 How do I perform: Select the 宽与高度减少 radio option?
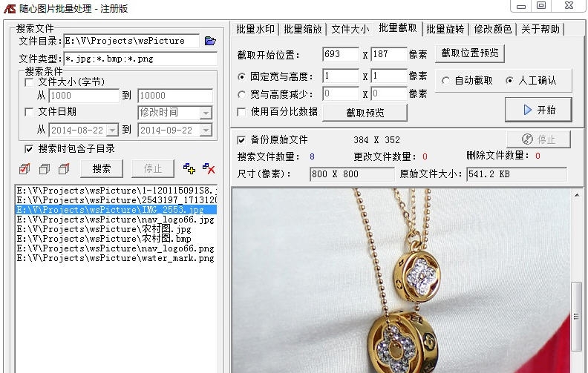(242, 94)
